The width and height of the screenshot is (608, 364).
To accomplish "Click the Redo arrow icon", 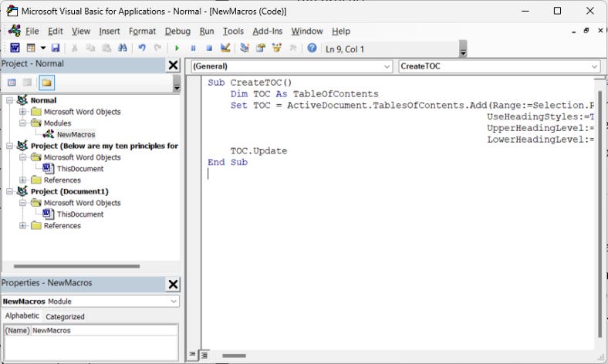I will 157,48.
